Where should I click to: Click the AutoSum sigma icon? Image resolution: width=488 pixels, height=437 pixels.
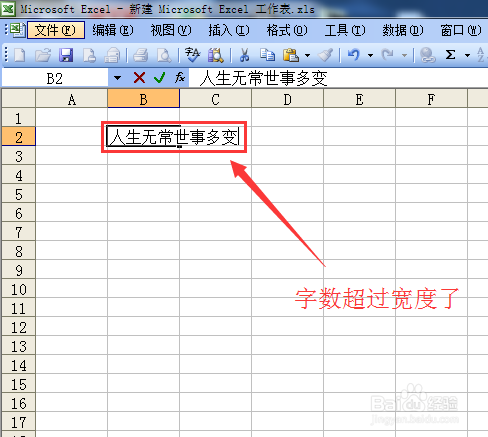point(450,55)
